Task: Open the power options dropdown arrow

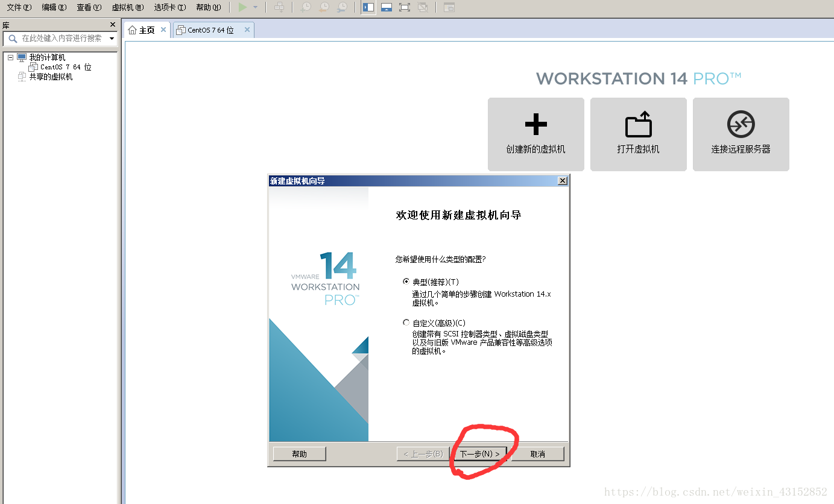Action: pyautogui.click(x=255, y=7)
